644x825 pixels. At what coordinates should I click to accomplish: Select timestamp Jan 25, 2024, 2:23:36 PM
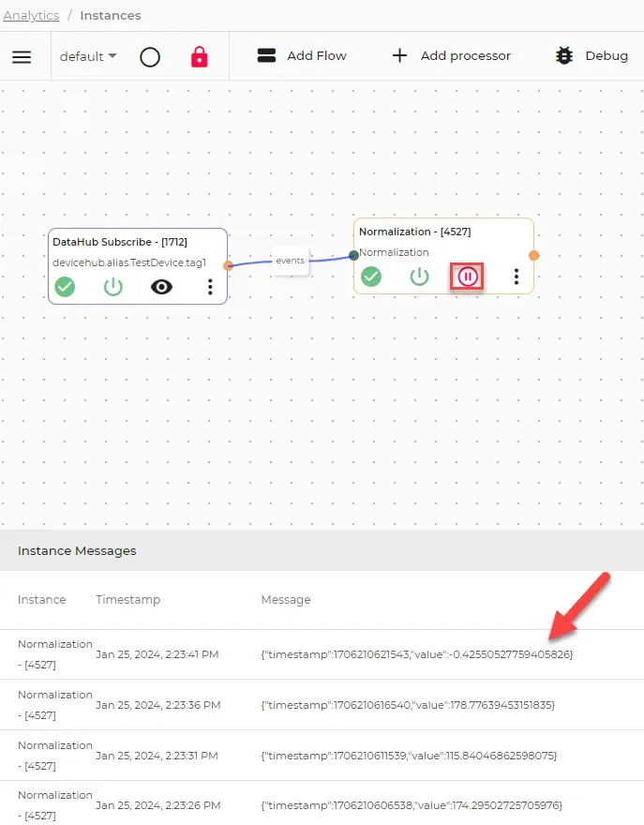(157, 705)
